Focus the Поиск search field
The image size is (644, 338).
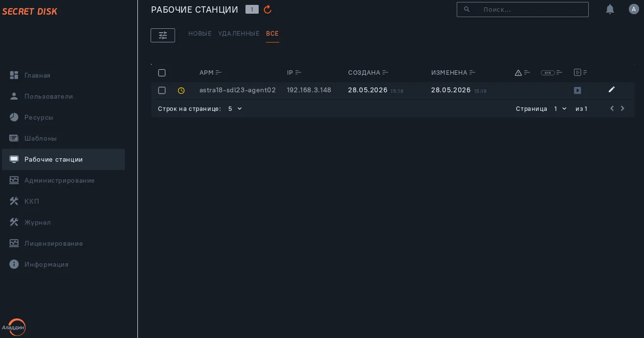pyautogui.click(x=522, y=9)
